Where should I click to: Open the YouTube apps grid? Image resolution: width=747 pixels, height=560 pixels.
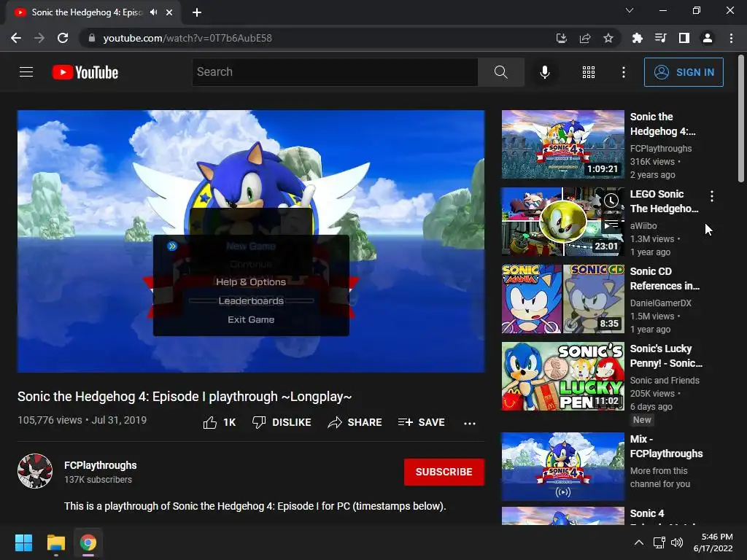pyautogui.click(x=589, y=72)
